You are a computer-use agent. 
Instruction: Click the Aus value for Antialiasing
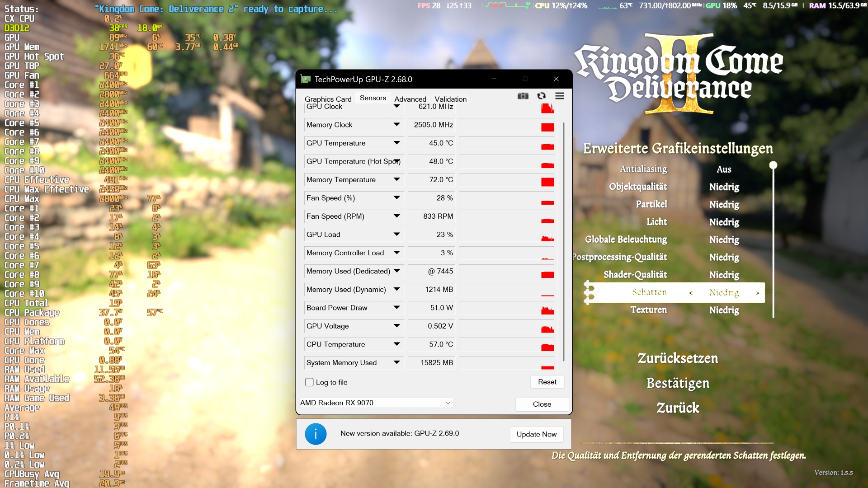click(x=724, y=169)
